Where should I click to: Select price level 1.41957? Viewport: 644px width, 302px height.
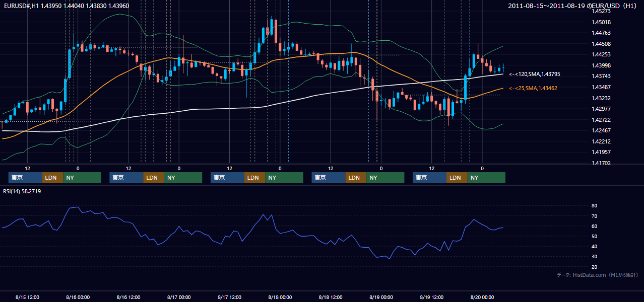[601, 152]
